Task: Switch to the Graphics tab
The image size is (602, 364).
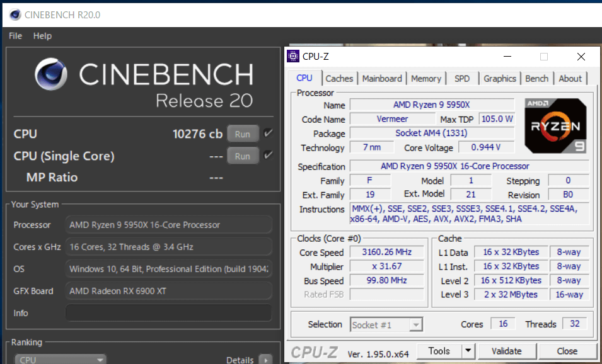Action: pos(499,79)
